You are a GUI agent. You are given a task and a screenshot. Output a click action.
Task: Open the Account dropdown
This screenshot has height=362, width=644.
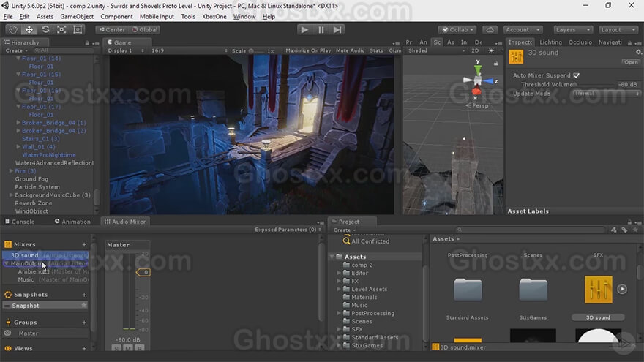pyautogui.click(x=523, y=29)
